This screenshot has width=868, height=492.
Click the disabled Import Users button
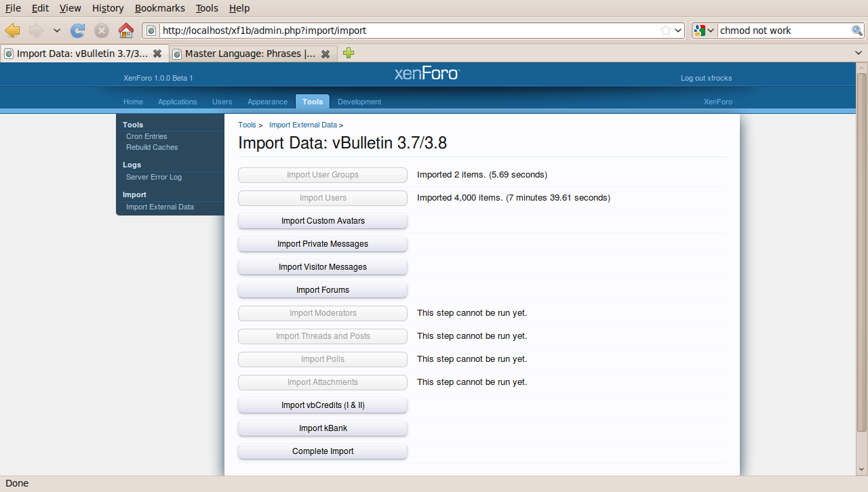[323, 198]
